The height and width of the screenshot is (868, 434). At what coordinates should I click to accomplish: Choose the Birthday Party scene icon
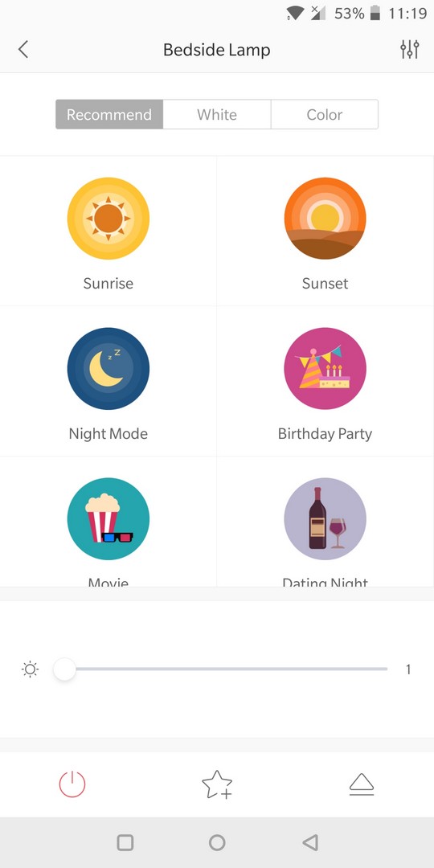[x=325, y=369]
